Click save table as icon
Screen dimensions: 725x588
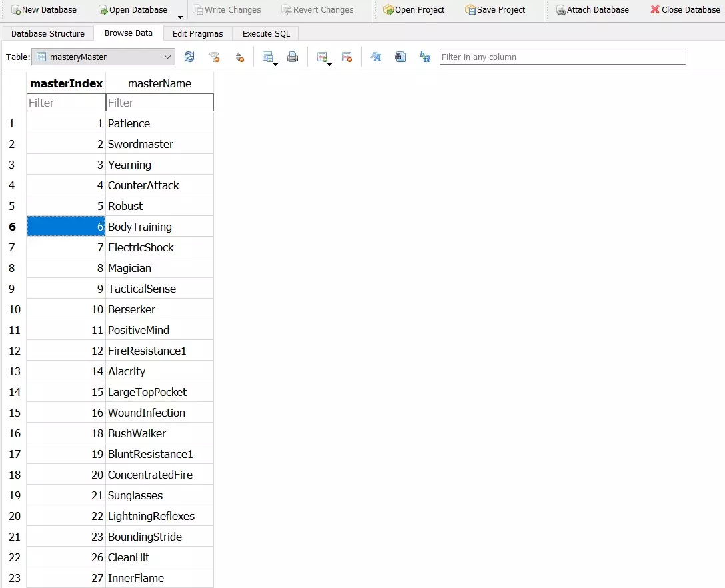pos(267,57)
